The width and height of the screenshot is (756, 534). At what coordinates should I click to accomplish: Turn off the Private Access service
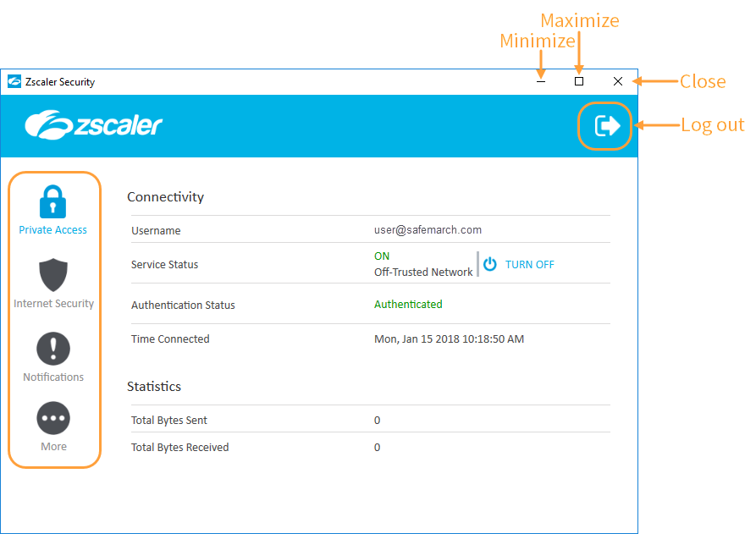click(x=529, y=264)
